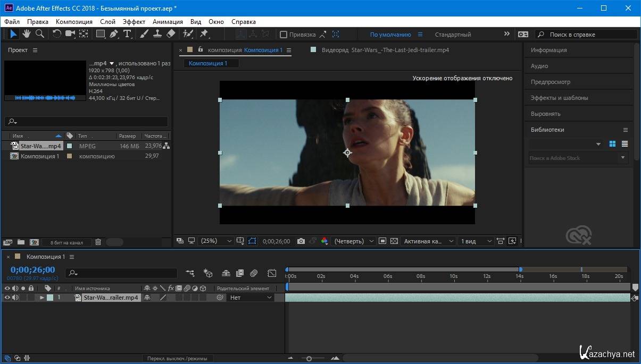Select the Brush tool
The height and width of the screenshot is (364, 641).
tap(144, 34)
